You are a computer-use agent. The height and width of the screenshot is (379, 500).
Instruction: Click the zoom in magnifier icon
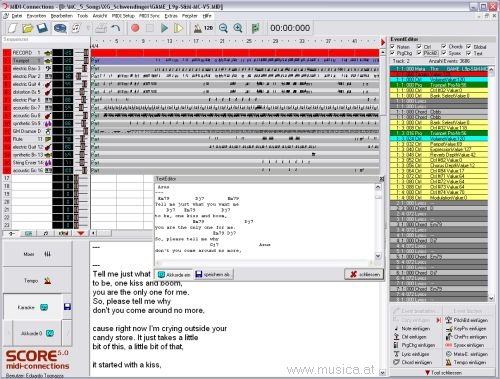pos(238,28)
